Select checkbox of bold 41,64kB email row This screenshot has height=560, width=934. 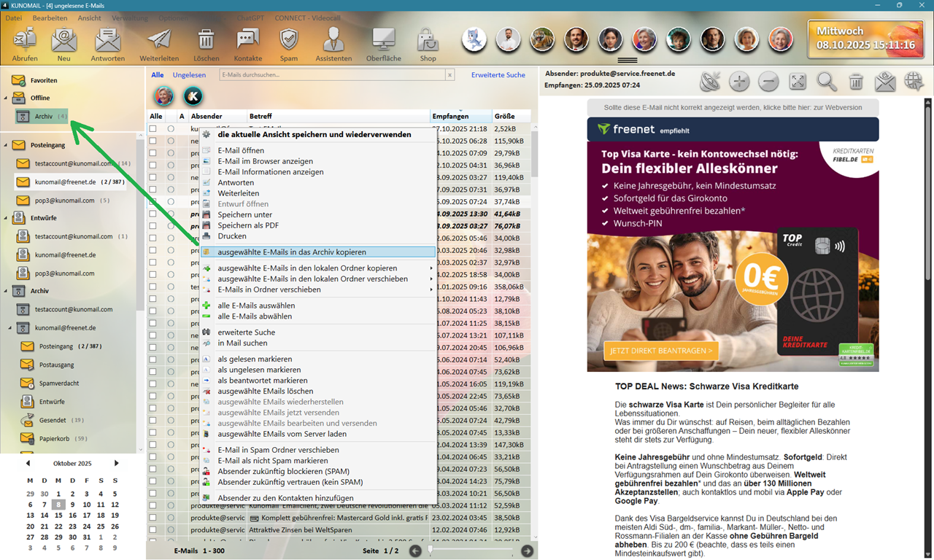tap(153, 214)
